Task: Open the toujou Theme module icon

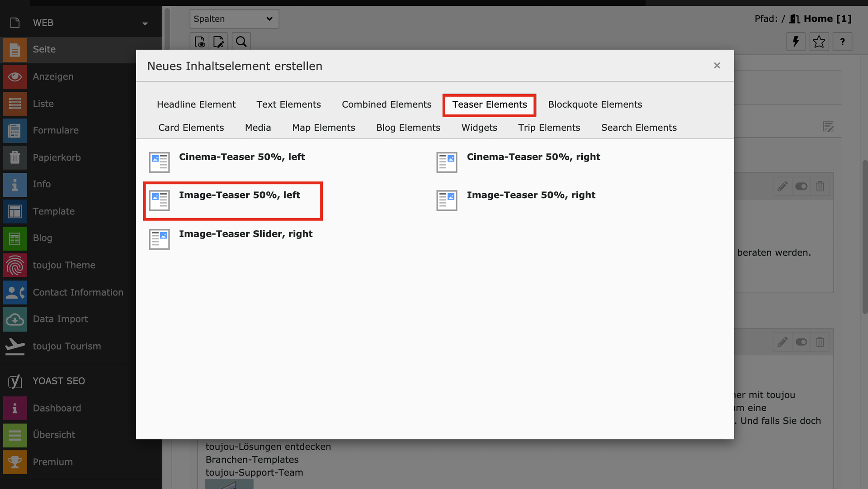Action: [15, 265]
